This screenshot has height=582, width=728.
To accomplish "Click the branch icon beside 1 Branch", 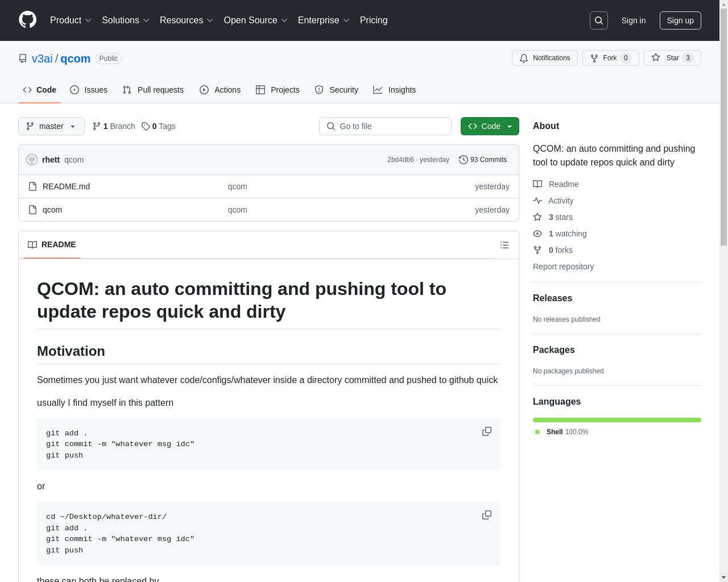I will (97, 126).
